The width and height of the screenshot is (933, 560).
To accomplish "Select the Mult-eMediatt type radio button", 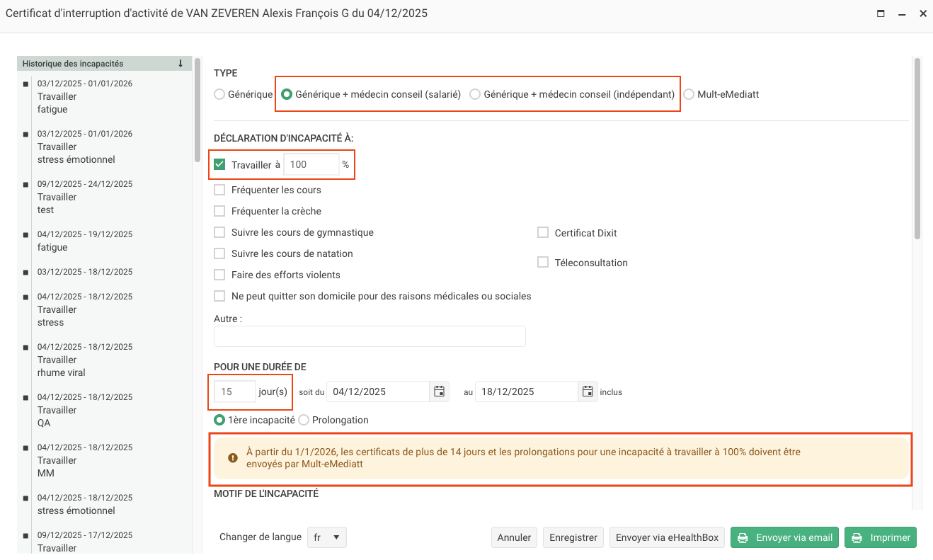I will pos(689,94).
